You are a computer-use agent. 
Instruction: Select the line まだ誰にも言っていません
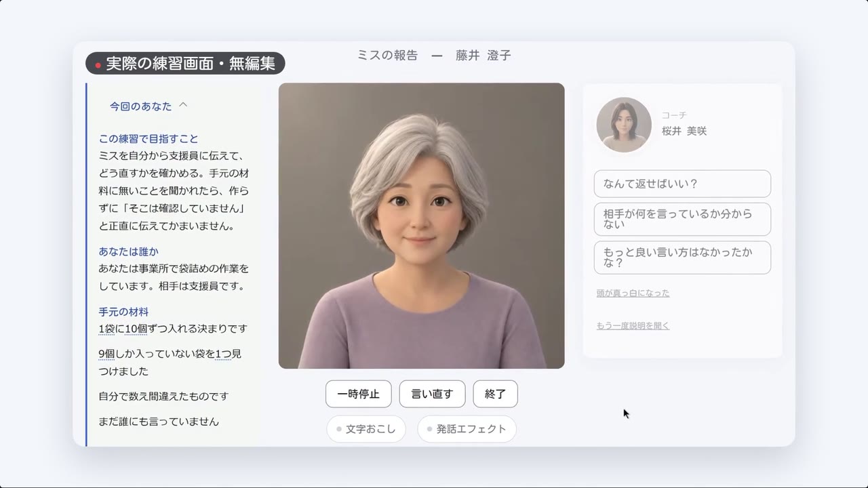point(159,422)
